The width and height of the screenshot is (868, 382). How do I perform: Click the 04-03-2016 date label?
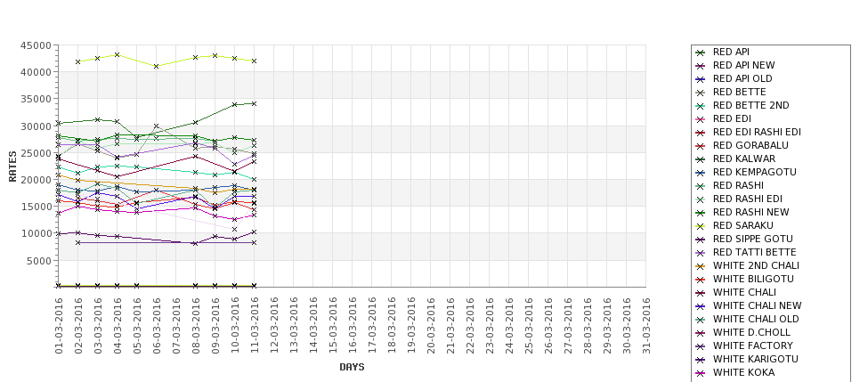pos(118,326)
